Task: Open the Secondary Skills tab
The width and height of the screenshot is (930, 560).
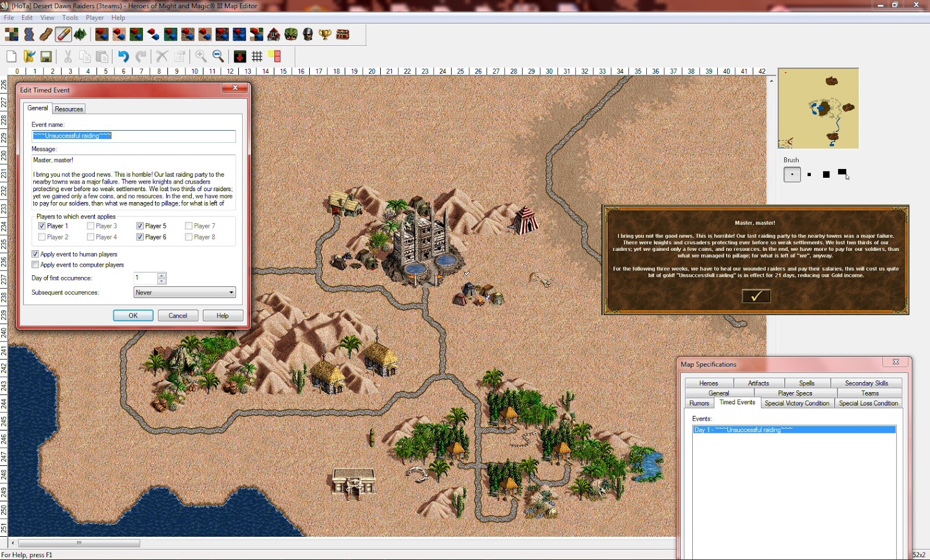Action: click(867, 383)
